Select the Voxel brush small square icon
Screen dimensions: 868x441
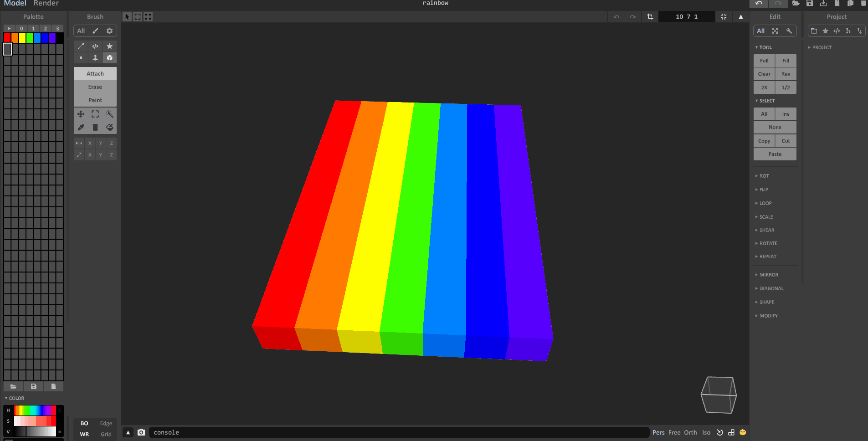point(81,58)
